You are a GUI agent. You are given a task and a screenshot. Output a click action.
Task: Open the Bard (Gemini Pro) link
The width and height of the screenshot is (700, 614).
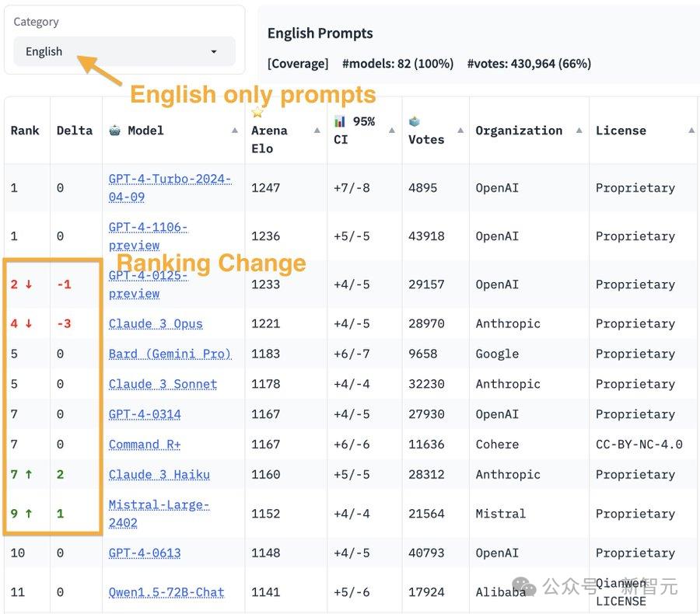(x=170, y=354)
